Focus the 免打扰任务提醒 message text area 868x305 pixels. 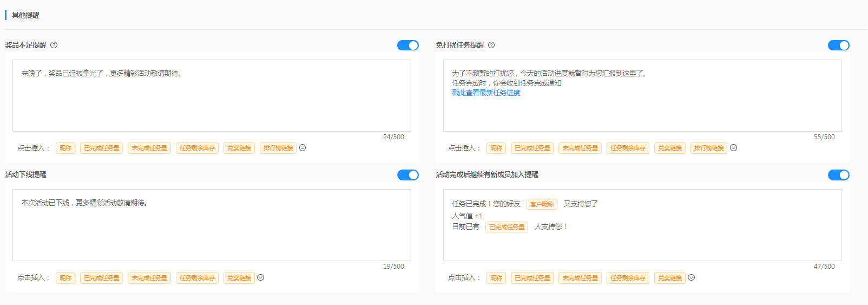pyautogui.click(x=642, y=95)
